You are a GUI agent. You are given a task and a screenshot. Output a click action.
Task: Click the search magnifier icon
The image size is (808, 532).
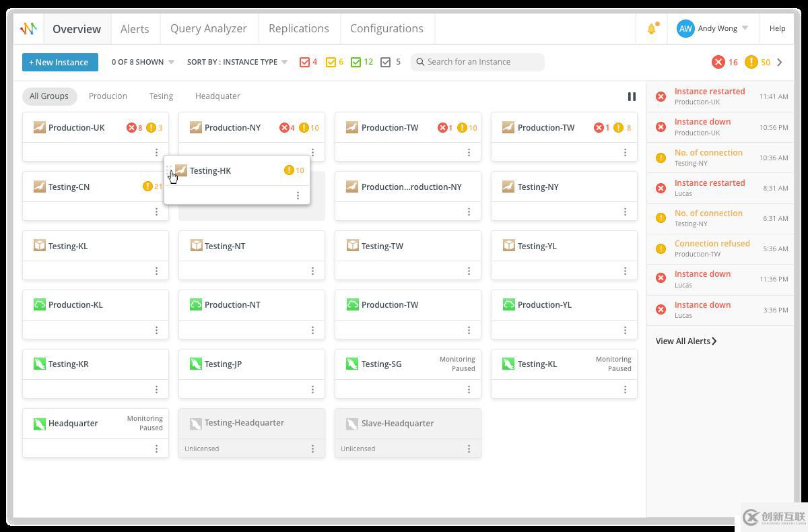pyautogui.click(x=420, y=62)
